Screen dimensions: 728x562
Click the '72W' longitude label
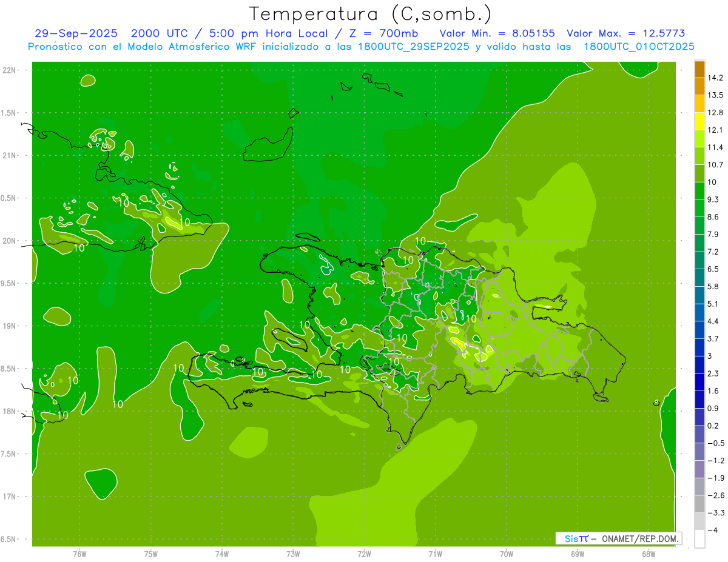coord(364,554)
